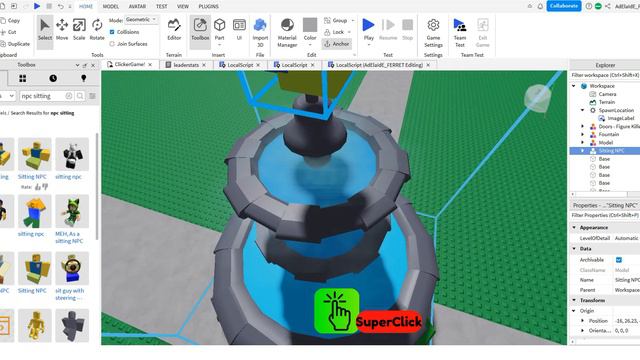This screenshot has height=360, width=640.
Task: Choose the Scale tool
Action: pos(79,30)
